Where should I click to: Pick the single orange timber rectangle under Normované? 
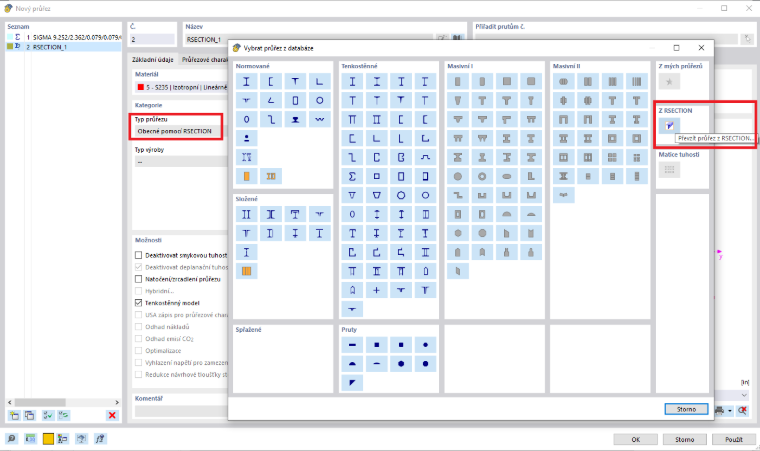click(246, 176)
